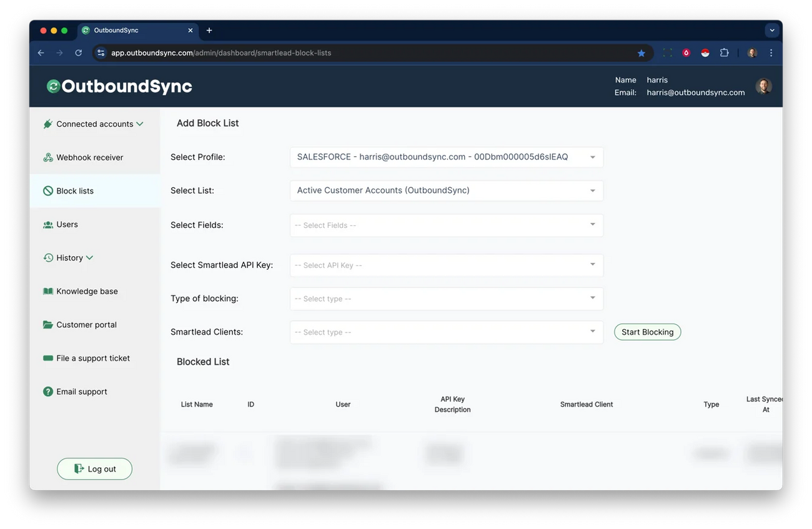Open the Select Smartlead API Key dropdown
The image size is (812, 529).
click(593, 265)
